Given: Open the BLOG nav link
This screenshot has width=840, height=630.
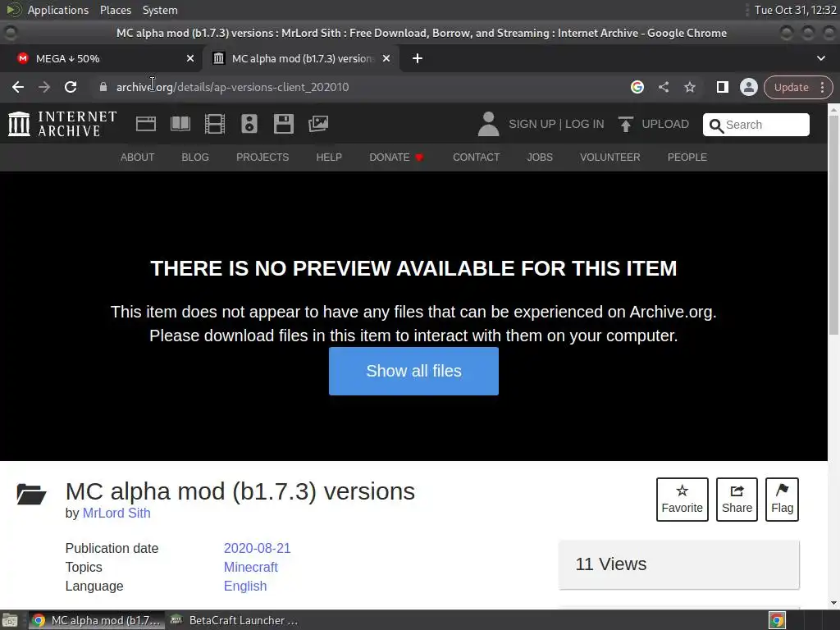Looking at the screenshot, I should (x=195, y=157).
